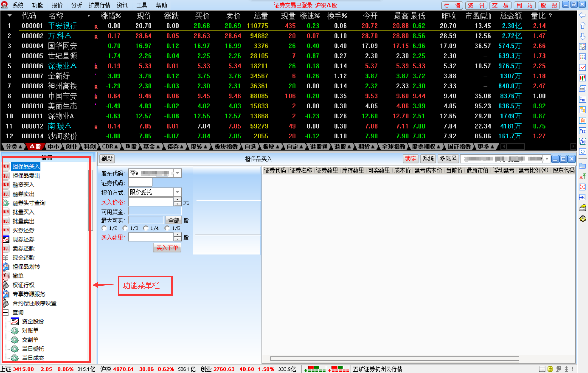Viewport: 588px width, 373px height.
Task: Click the 融券头寸查询 gear icon
Action: (6, 203)
